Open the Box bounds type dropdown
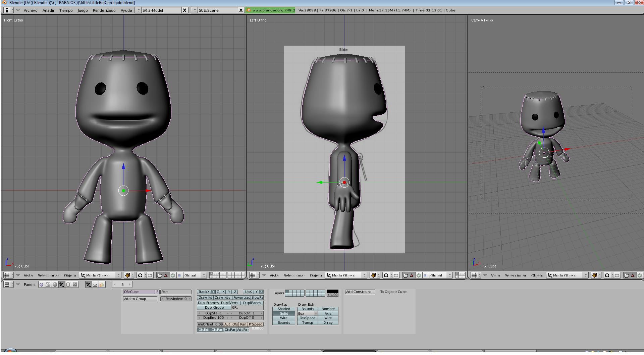This screenshot has width=644, height=355. (308, 314)
